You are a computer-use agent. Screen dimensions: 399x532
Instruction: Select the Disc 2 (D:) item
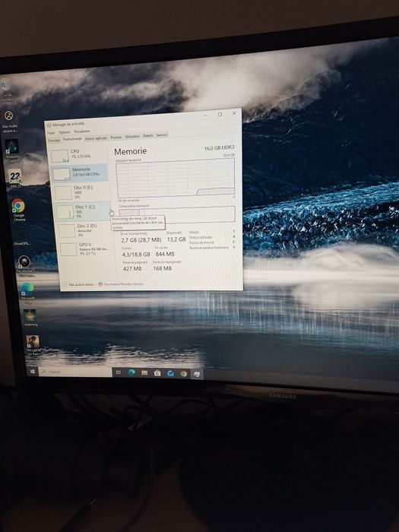point(84,230)
